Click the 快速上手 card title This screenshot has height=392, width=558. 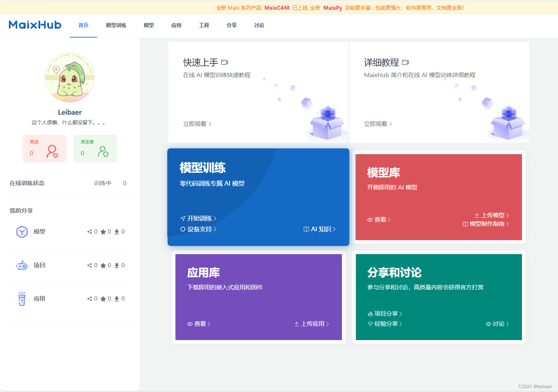click(x=201, y=62)
